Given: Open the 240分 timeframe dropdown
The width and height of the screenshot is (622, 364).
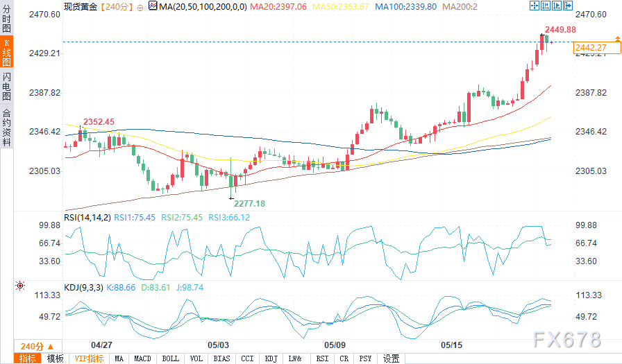Looking at the screenshot, I should [x=37, y=346].
